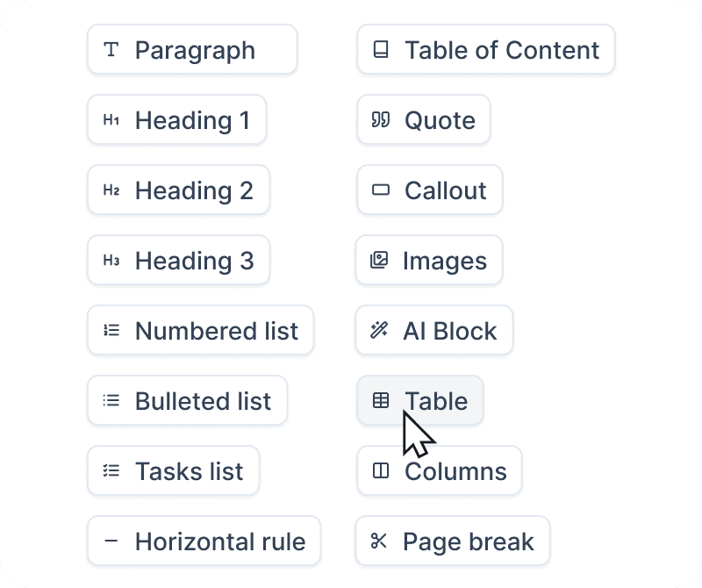Click the Table of Content book icon
This screenshot has height=588, width=702.
coord(381,49)
